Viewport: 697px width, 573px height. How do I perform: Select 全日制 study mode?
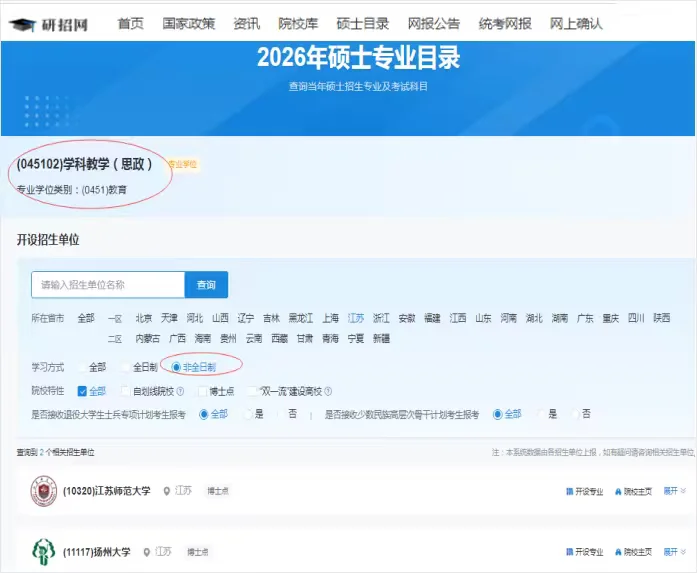pyautogui.click(x=126, y=367)
